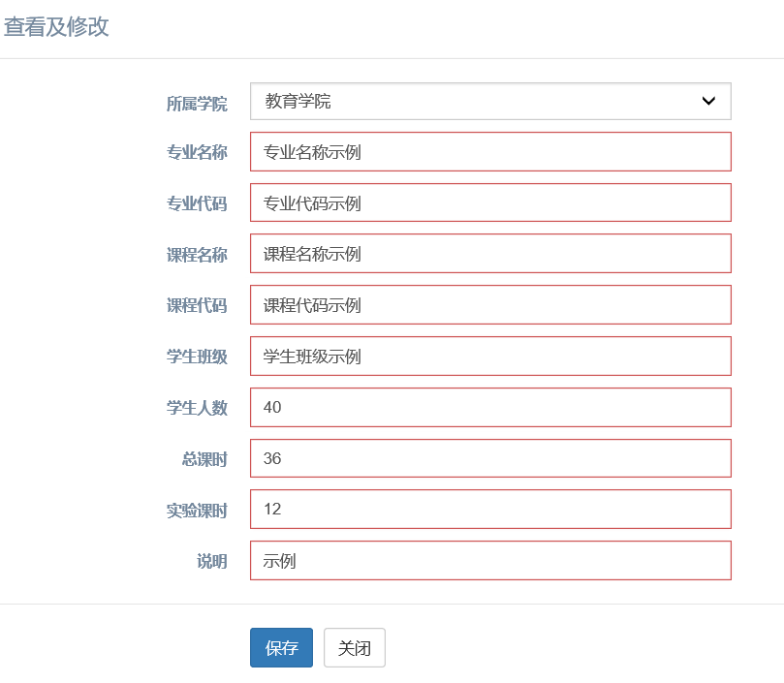
Task: Click the 学生人数 field showing 40
Action: coord(490,407)
